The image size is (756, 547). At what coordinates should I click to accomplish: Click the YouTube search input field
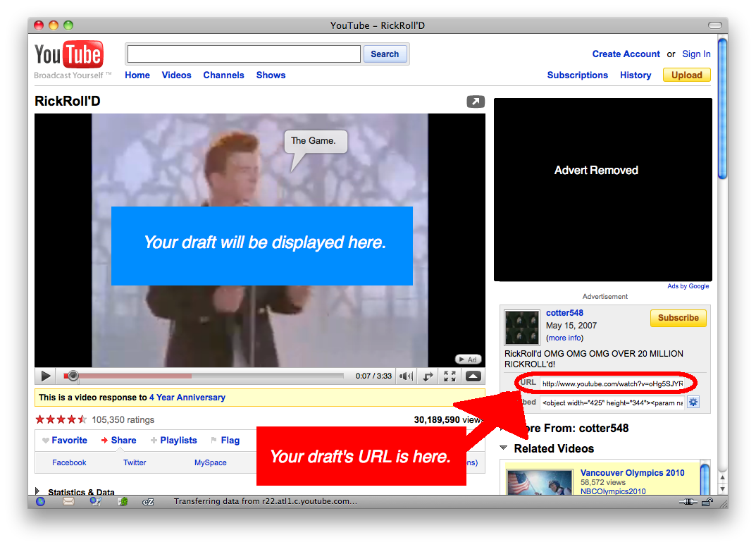(x=244, y=54)
